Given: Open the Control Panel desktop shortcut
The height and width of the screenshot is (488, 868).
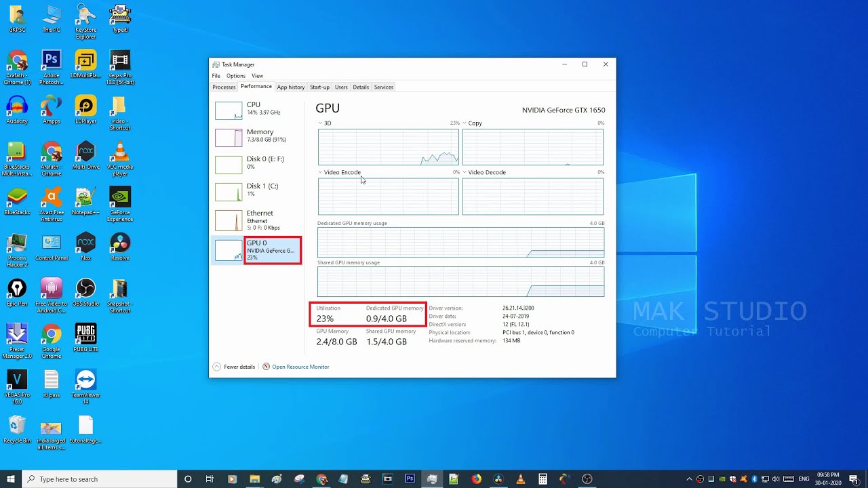Looking at the screenshot, I should (x=52, y=247).
